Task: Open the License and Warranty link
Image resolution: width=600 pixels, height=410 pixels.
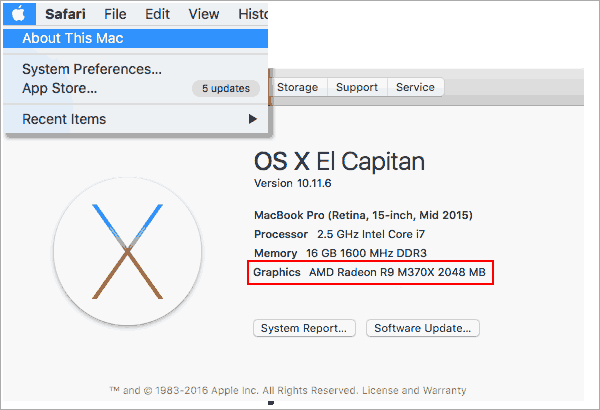Action: tap(414, 390)
